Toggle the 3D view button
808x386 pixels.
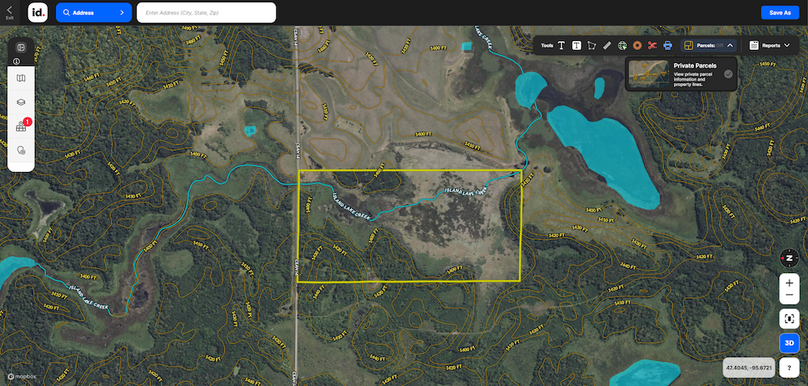[789, 343]
